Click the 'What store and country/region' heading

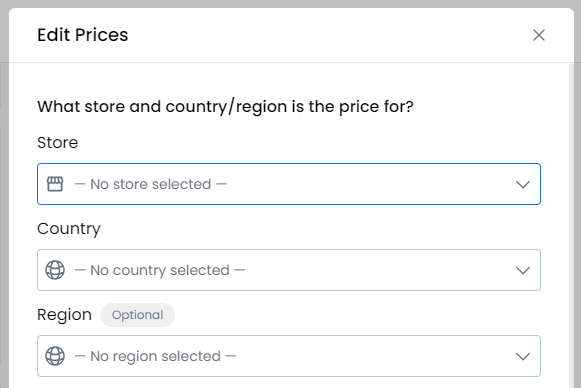tap(225, 107)
